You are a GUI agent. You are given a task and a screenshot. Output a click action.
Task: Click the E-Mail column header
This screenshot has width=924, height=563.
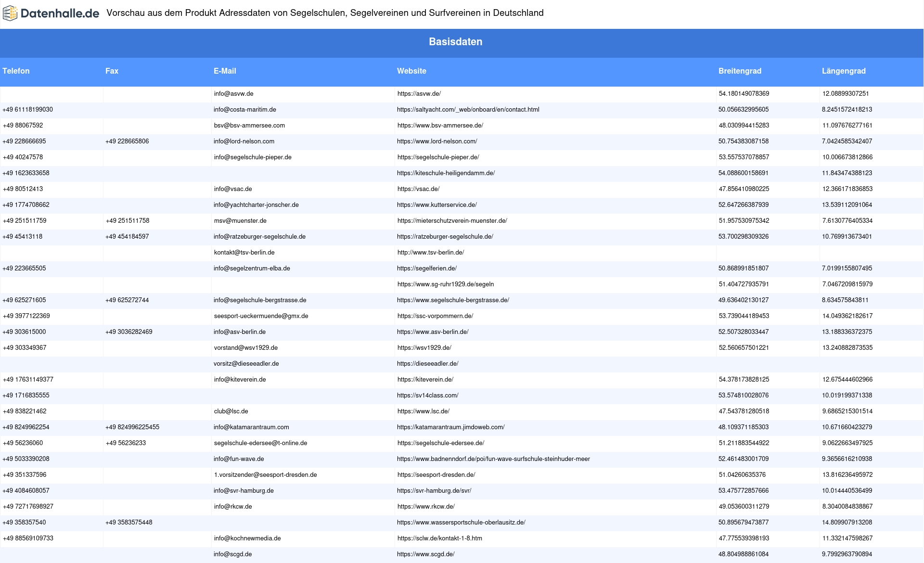point(225,71)
